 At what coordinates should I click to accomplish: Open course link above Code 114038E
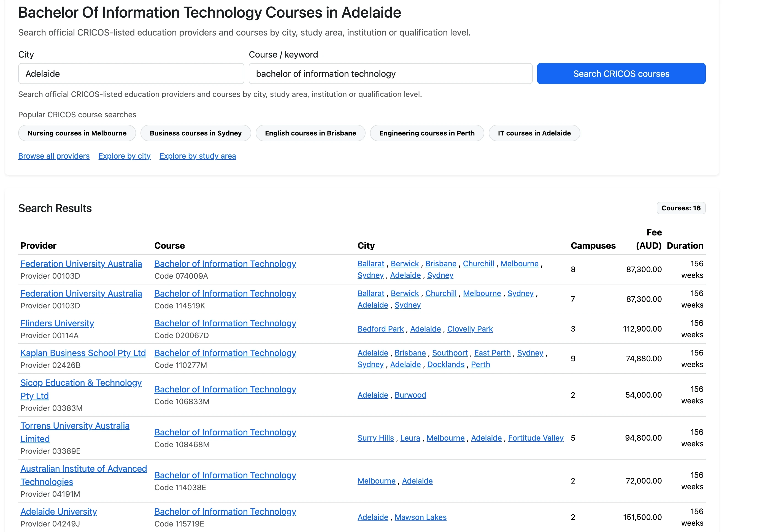point(225,475)
